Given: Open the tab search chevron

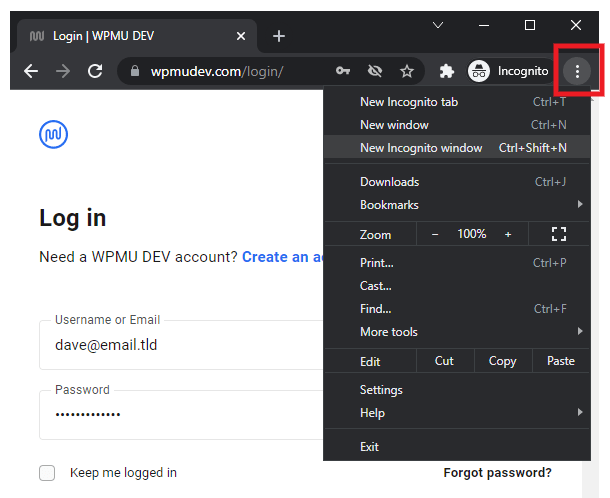Looking at the screenshot, I should [x=438, y=25].
